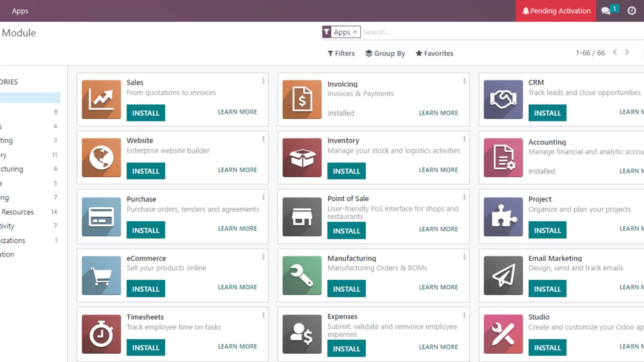This screenshot has width=644, height=362.
Task: Install the Inventory app
Action: 347,171
